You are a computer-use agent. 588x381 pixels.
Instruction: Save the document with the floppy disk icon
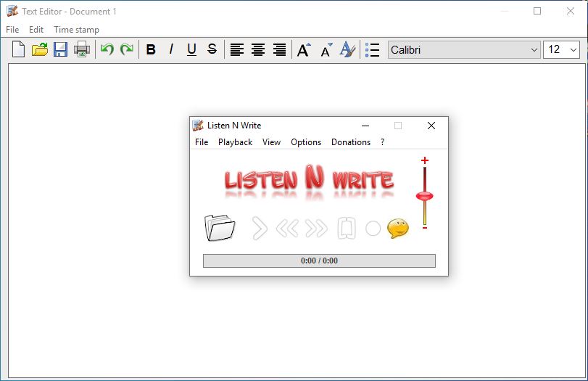[60, 49]
